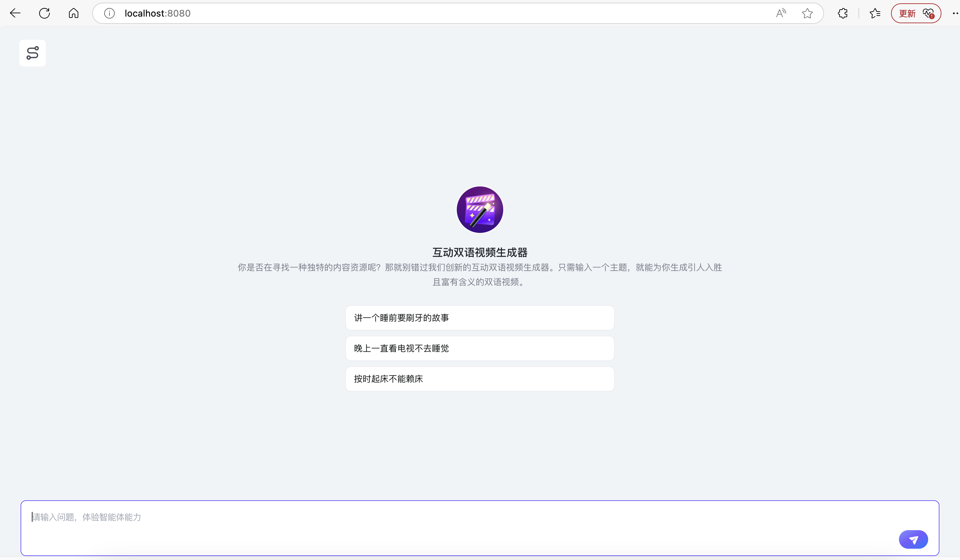Reload the page with the refresh icon
The height and width of the screenshot is (560, 960).
click(x=44, y=13)
